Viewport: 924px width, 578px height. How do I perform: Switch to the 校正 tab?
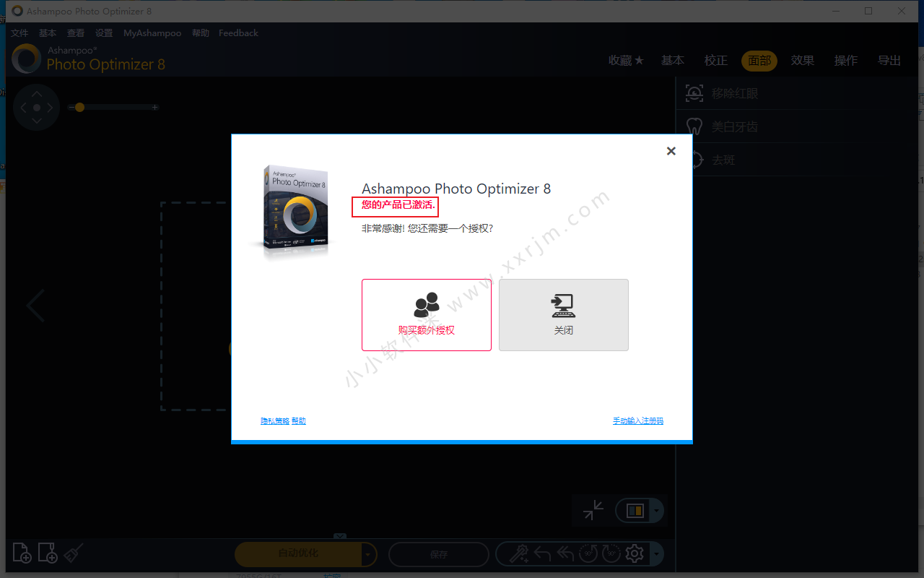tap(716, 61)
